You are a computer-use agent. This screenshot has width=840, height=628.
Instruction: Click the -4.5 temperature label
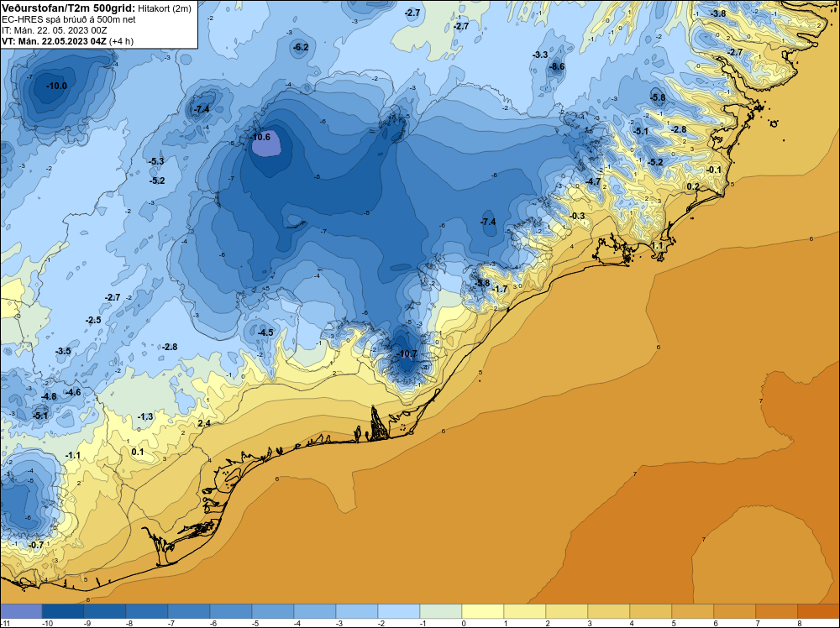coord(265,332)
